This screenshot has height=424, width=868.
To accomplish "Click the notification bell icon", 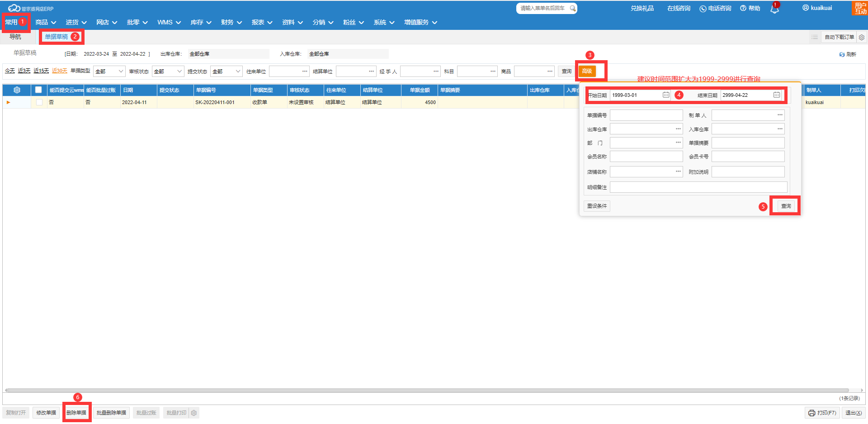I will click(774, 9).
